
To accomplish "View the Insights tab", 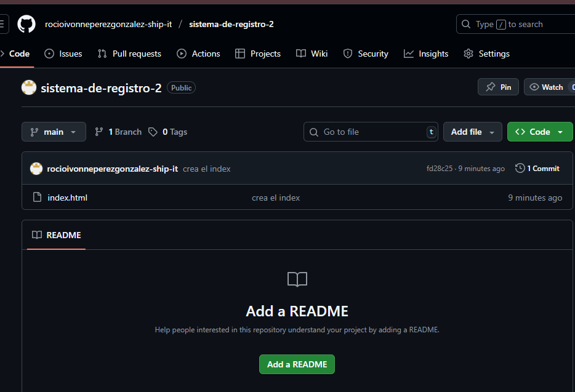I will coord(426,54).
